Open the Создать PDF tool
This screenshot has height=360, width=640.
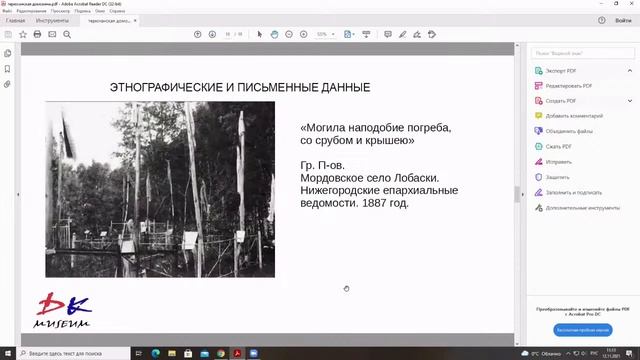[560, 101]
